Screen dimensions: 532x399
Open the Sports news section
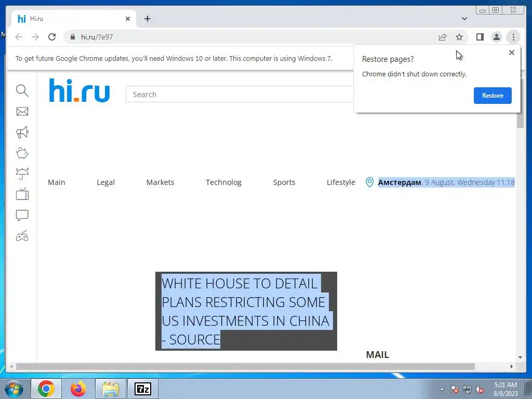pos(284,182)
